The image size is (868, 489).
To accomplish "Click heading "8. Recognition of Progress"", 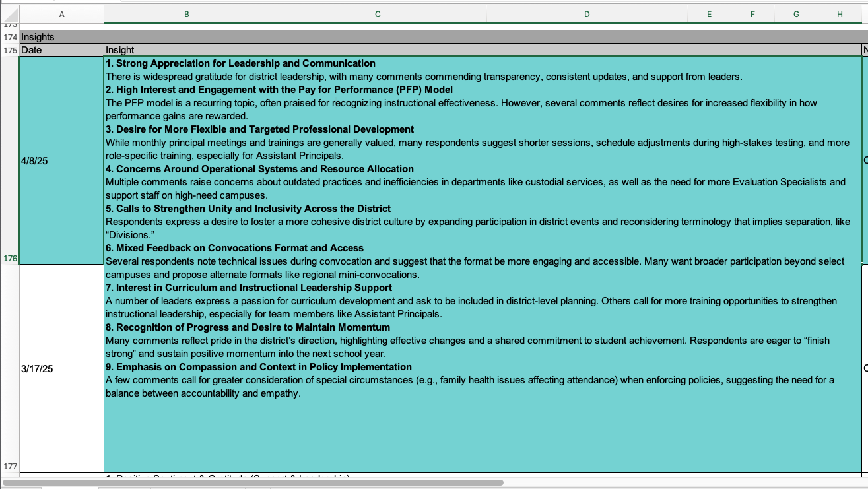I will coord(248,327).
